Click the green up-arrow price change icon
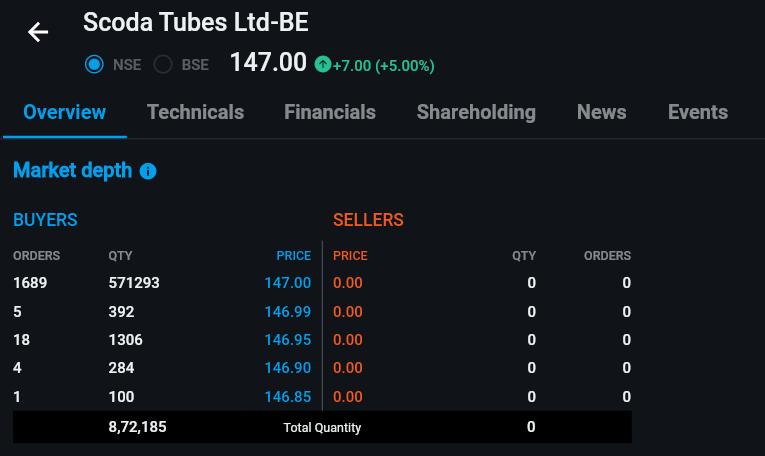Viewport: 765px width, 456px height. click(322, 64)
